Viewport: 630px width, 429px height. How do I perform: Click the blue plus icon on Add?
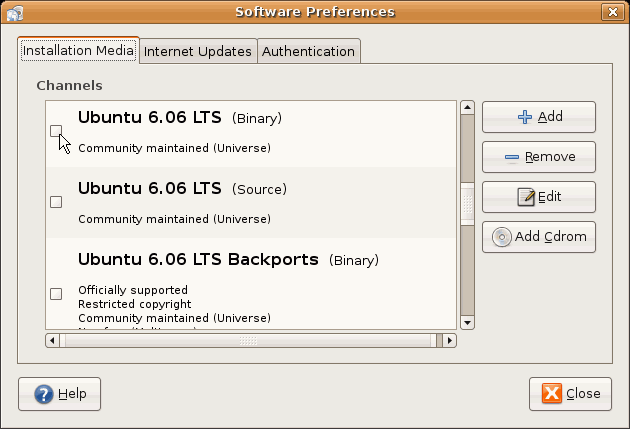click(x=525, y=117)
